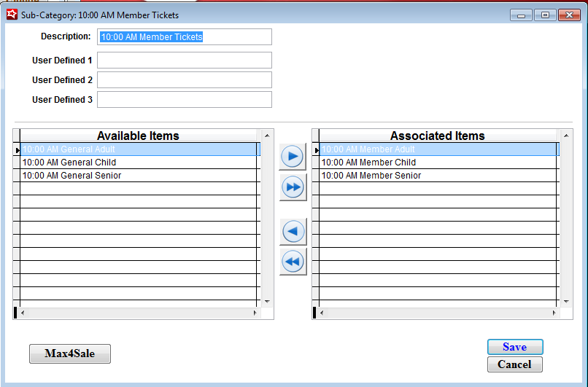Select 10:00 AM General Adult in Available Items
588x387 pixels.
138,149
